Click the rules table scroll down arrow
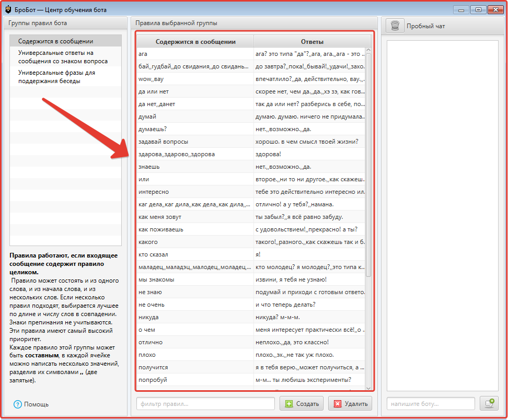Viewport: 508px width, 420px height. [368, 388]
